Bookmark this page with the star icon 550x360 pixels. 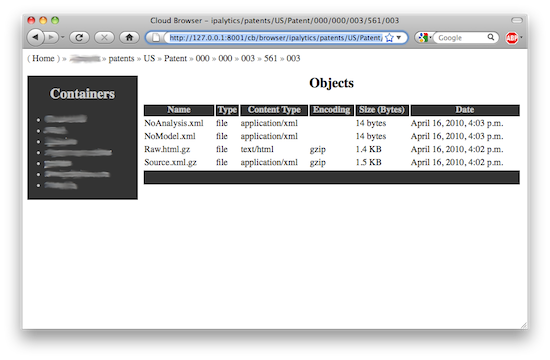click(389, 38)
